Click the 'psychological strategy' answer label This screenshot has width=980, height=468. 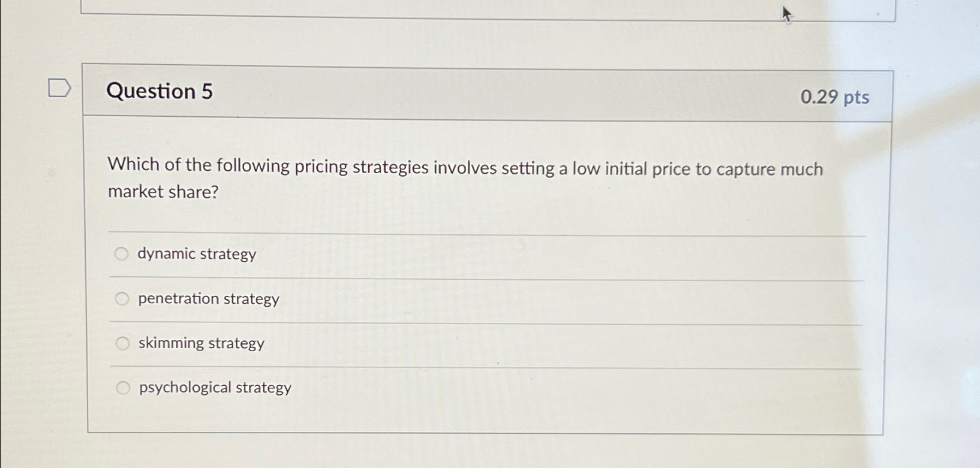coord(215,388)
